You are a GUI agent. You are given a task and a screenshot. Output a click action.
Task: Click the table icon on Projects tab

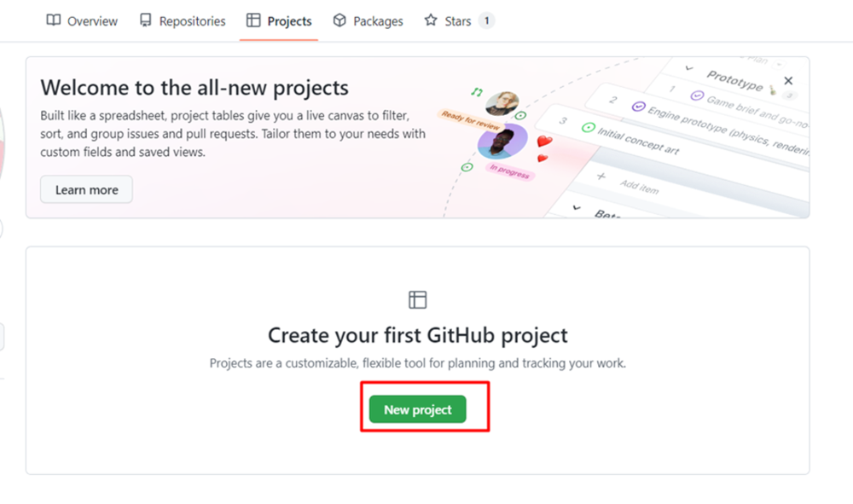coord(253,20)
